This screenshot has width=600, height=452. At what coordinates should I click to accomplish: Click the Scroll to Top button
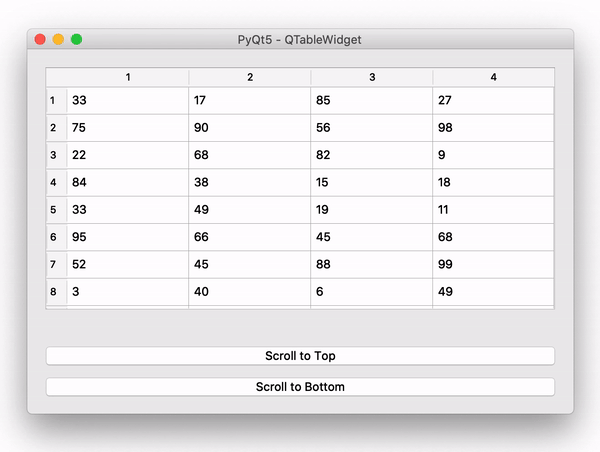pyautogui.click(x=300, y=356)
